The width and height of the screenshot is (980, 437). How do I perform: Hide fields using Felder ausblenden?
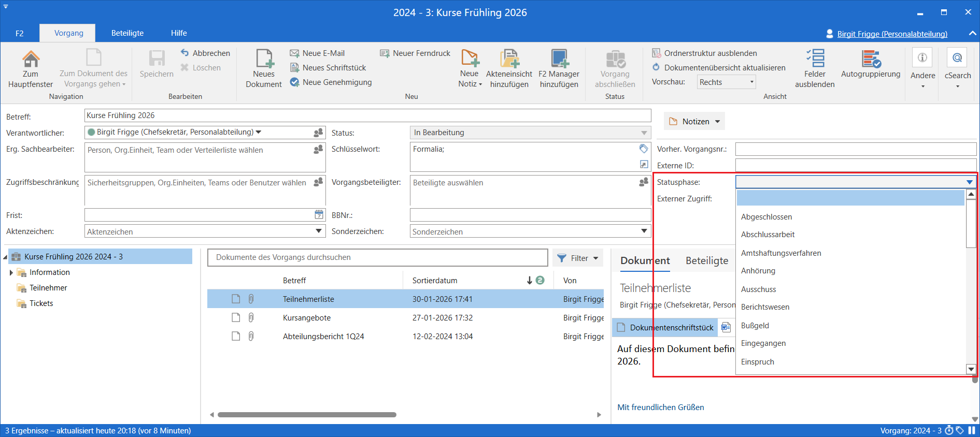coord(815,69)
